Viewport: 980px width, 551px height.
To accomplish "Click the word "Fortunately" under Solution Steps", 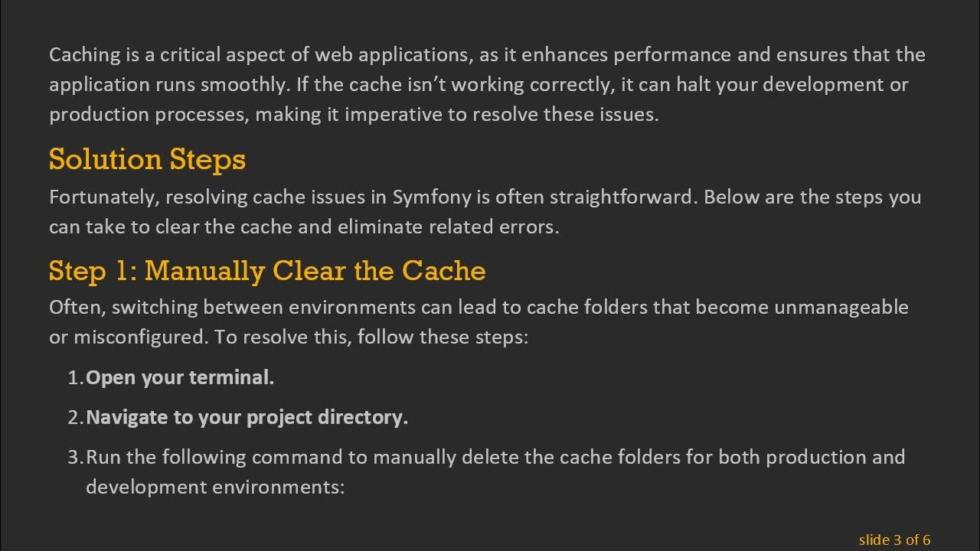I will [x=103, y=197].
